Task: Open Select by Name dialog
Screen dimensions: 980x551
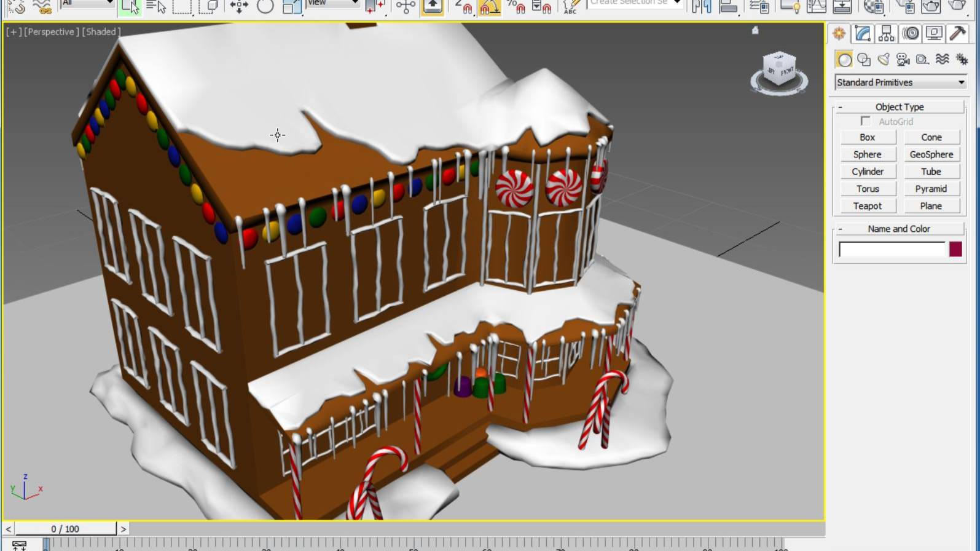Action: pyautogui.click(x=156, y=6)
